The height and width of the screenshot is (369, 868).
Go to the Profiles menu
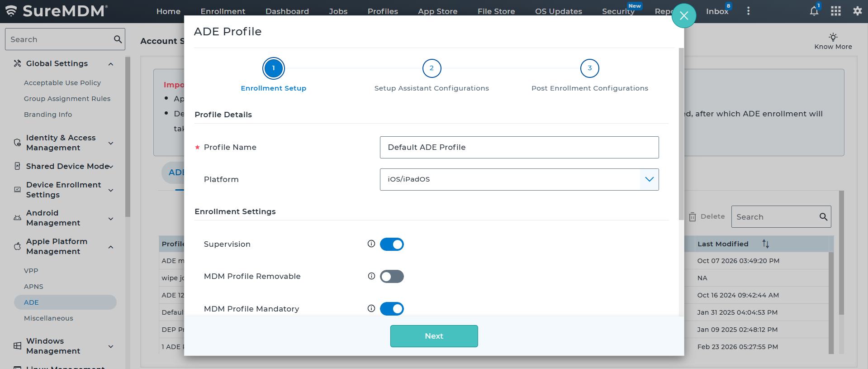(383, 11)
